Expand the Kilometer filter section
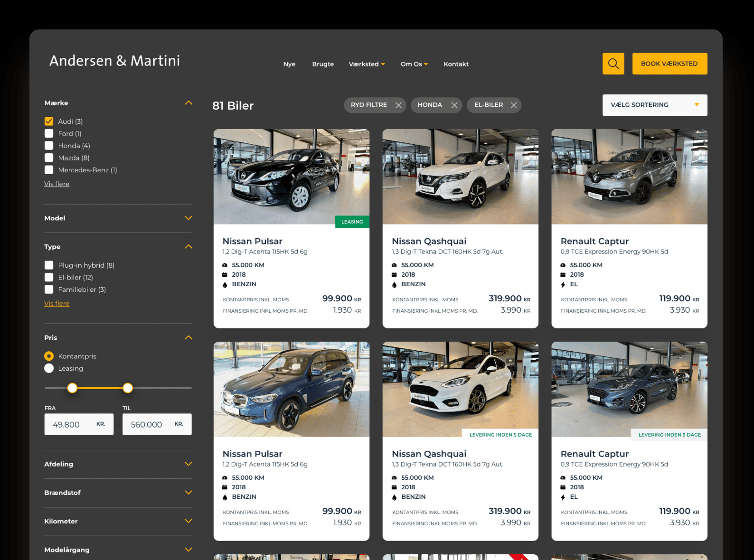 pyautogui.click(x=188, y=521)
